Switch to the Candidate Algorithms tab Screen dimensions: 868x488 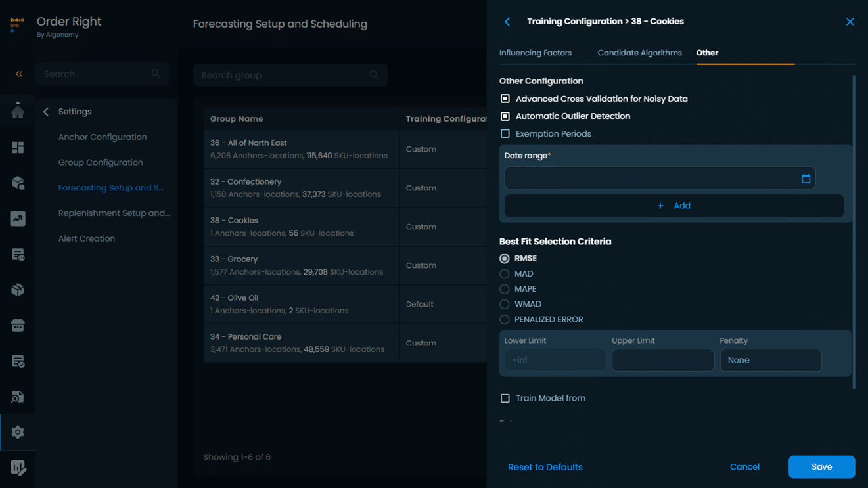pos(639,53)
